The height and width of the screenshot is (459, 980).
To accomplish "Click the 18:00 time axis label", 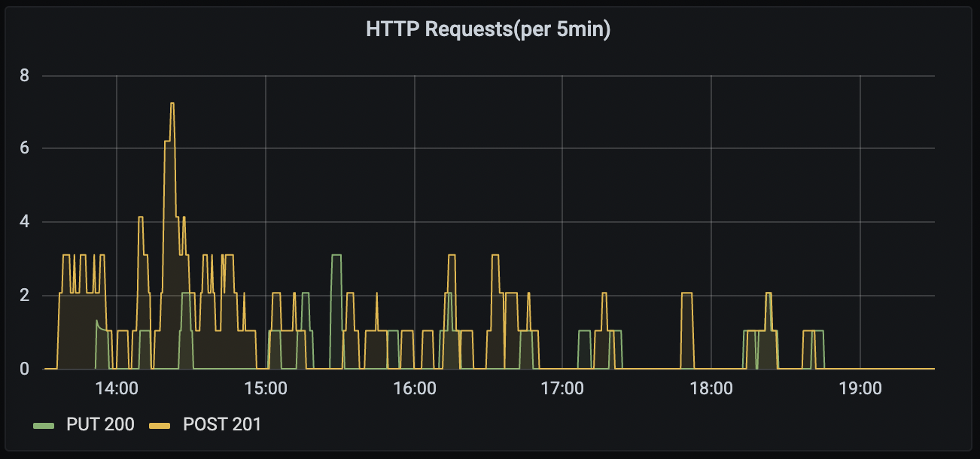I will pyautogui.click(x=711, y=389).
